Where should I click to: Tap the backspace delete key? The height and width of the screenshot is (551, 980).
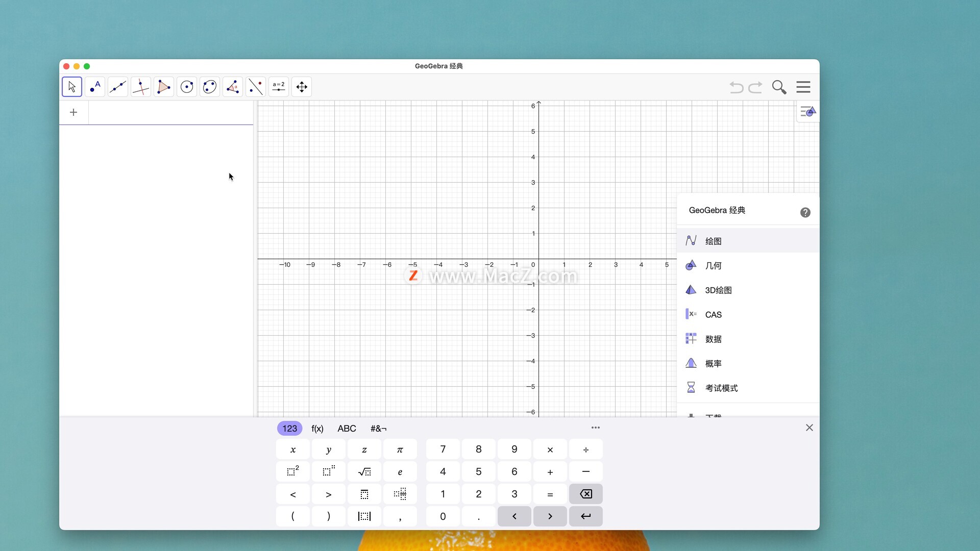[x=586, y=494]
